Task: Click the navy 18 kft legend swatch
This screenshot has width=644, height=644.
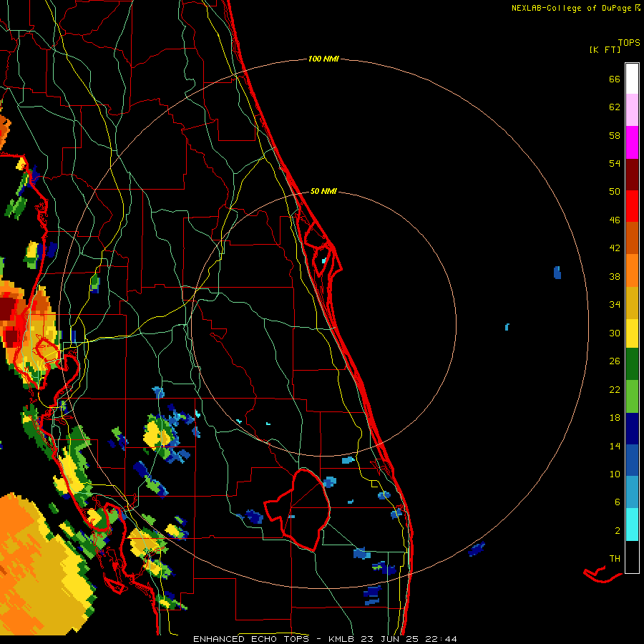Action: [x=632, y=429]
